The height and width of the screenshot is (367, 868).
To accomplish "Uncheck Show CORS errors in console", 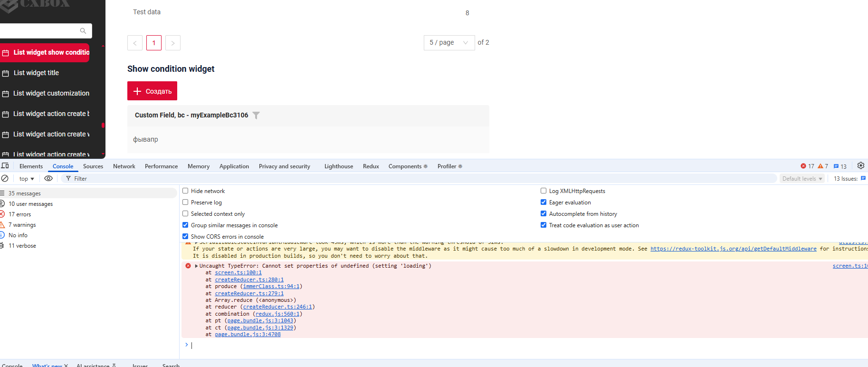I will tap(185, 236).
